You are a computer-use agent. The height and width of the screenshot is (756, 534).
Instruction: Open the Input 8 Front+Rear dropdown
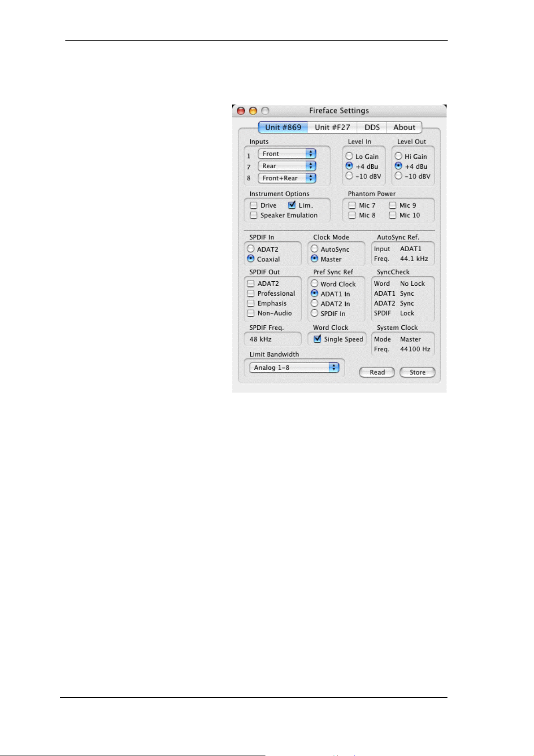(287, 178)
